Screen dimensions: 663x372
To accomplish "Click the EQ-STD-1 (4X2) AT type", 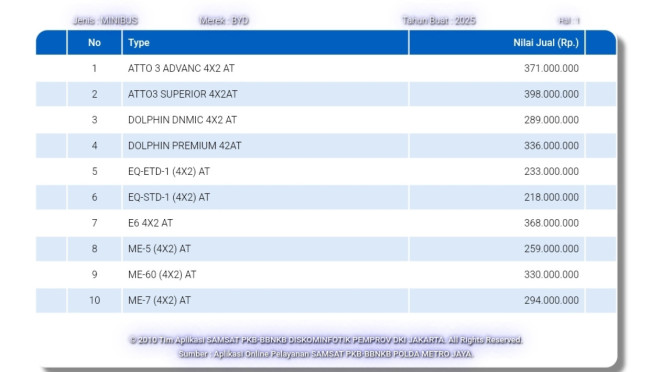I will tap(169, 197).
